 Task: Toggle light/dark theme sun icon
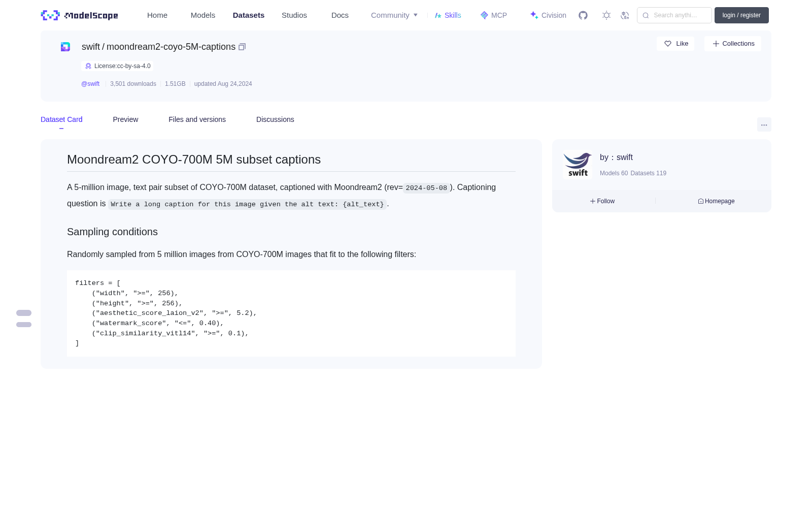606,15
